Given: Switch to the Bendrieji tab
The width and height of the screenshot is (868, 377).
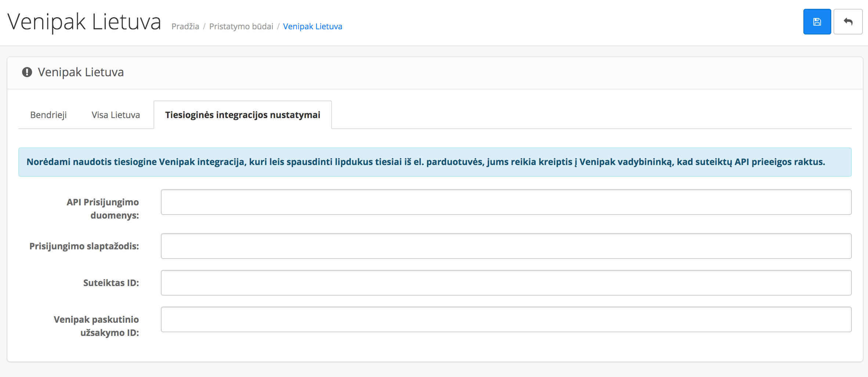Looking at the screenshot, I should click(48, 115).
